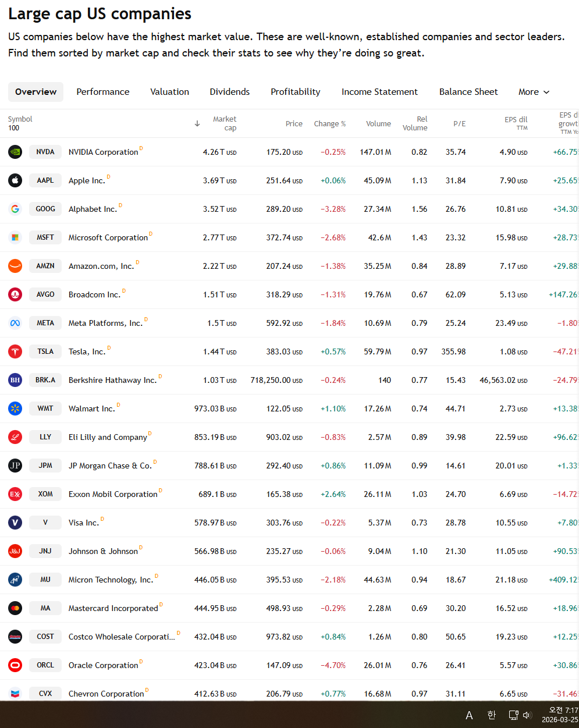
Task: Click the Costco logo icon
Action: point(15,637)
